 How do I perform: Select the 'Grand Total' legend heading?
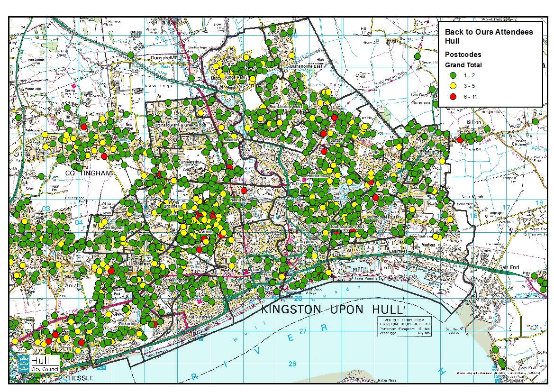pos(463,65)
